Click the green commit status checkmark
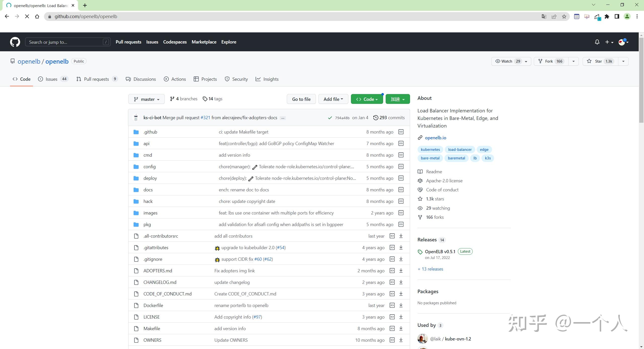The height and width of the screenshot is (349, 644). tap(330, 118)
